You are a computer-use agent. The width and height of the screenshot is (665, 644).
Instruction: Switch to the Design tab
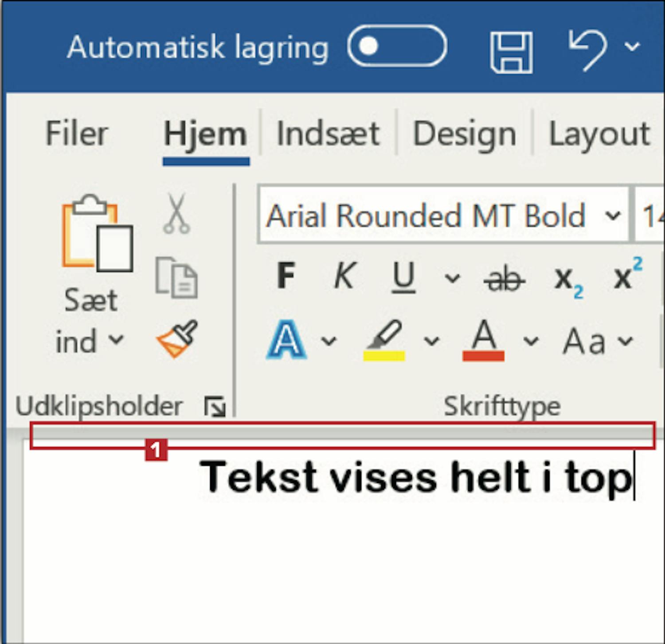464,134
